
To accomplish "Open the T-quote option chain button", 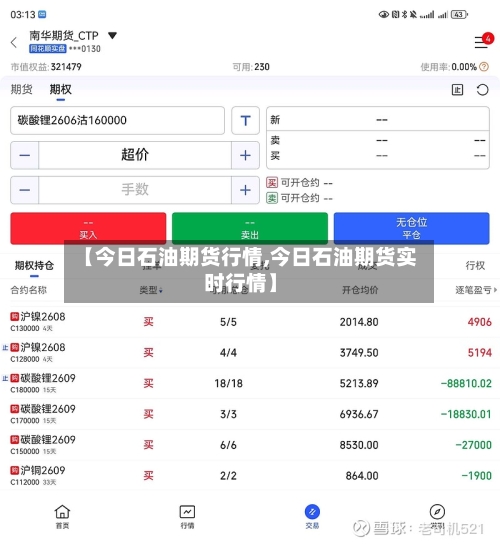I will click(x=246, y=120).
